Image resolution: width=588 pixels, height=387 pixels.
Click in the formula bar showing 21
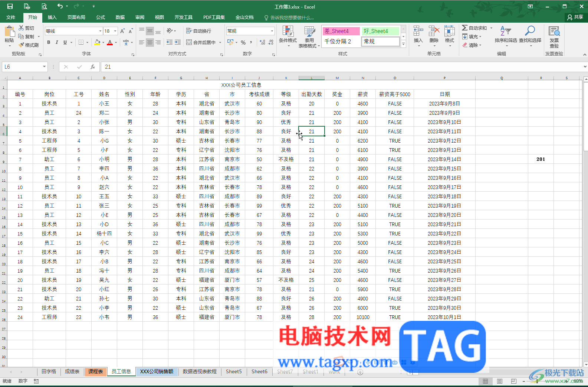[341, 67]
